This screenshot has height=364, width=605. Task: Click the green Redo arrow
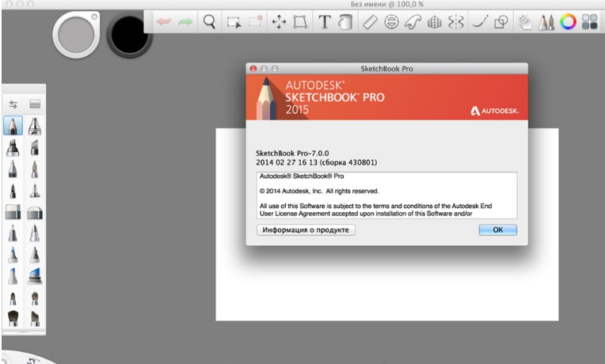185,21
